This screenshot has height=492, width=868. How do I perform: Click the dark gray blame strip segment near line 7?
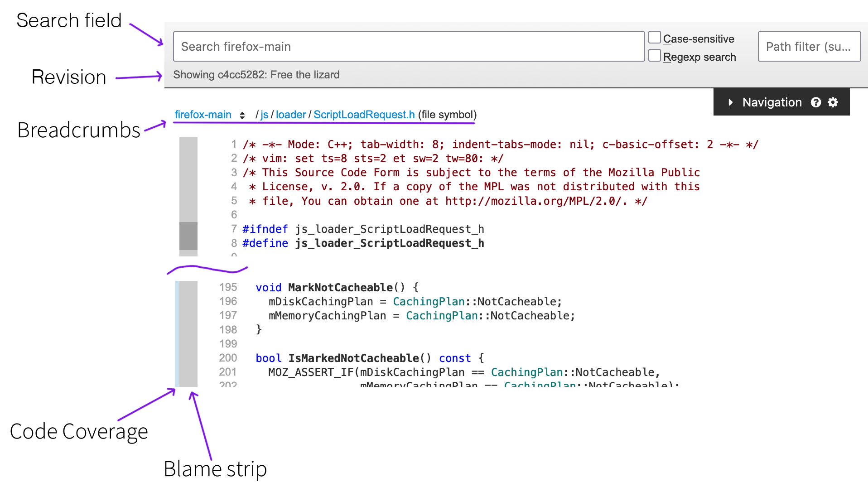188,236
